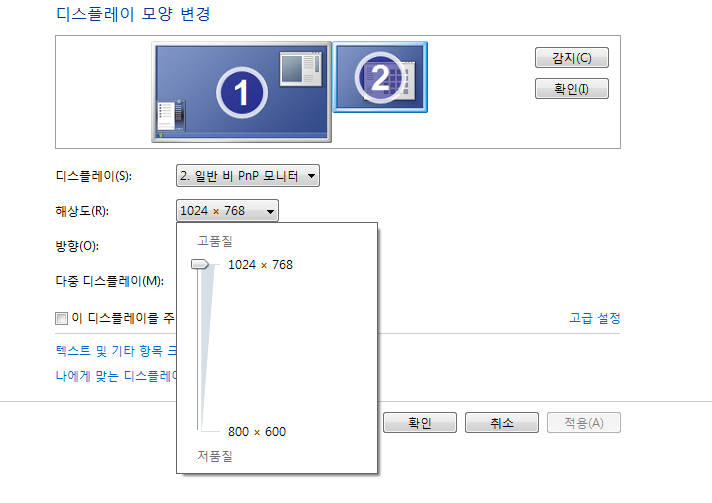Click the resolution slider handle
Screen dimensions: 712x503
point(200,264)
